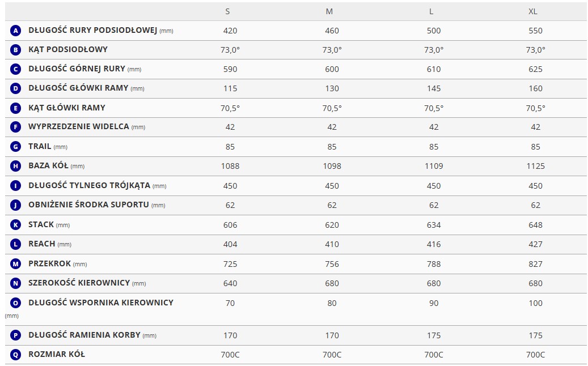Click the Wyprzedzenie widelca label
Viewport: 588px width, 366px height.
(x=79, y=127)
